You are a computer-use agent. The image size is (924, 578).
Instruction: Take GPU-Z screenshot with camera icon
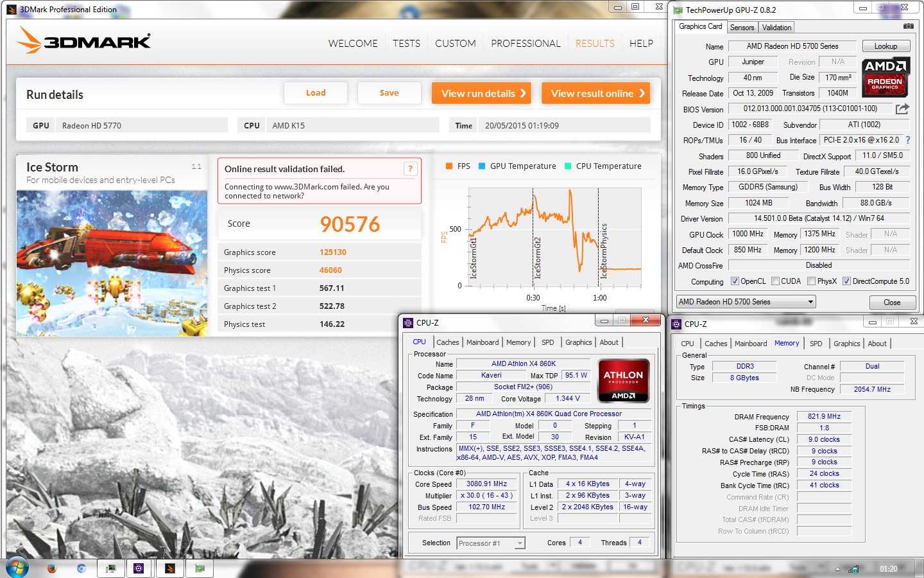[x=908, y=26]
